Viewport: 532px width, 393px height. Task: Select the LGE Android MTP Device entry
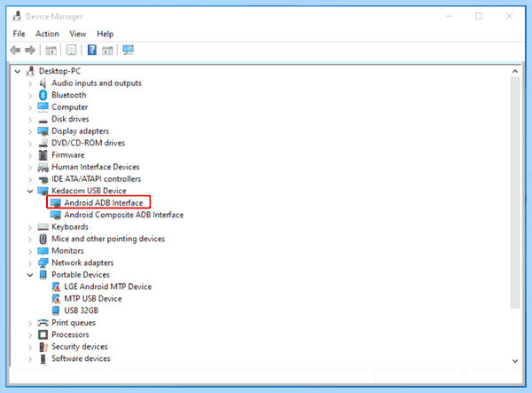pyautogui.click(x=108, y=287)
